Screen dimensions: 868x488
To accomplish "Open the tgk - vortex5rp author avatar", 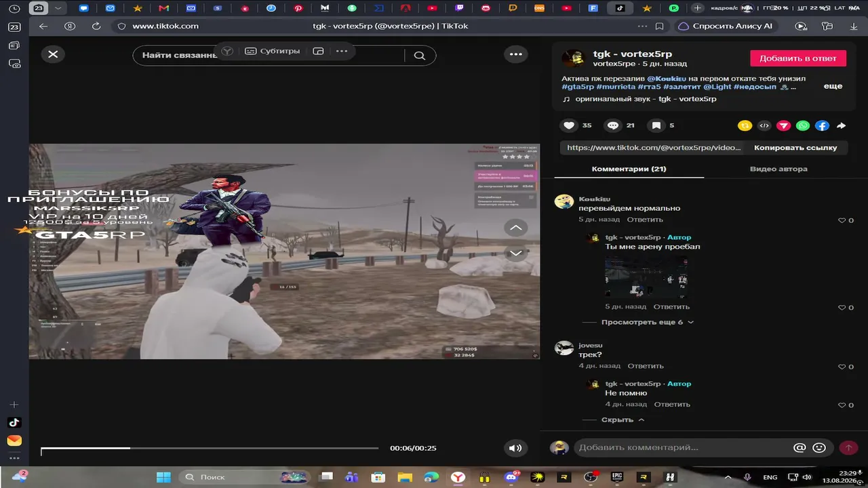I will 573,58.
